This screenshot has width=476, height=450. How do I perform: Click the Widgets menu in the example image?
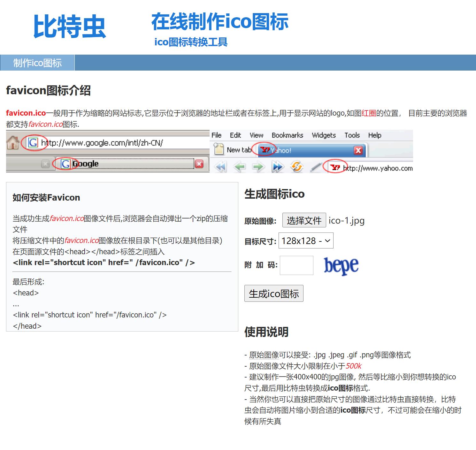coord(324,135)
